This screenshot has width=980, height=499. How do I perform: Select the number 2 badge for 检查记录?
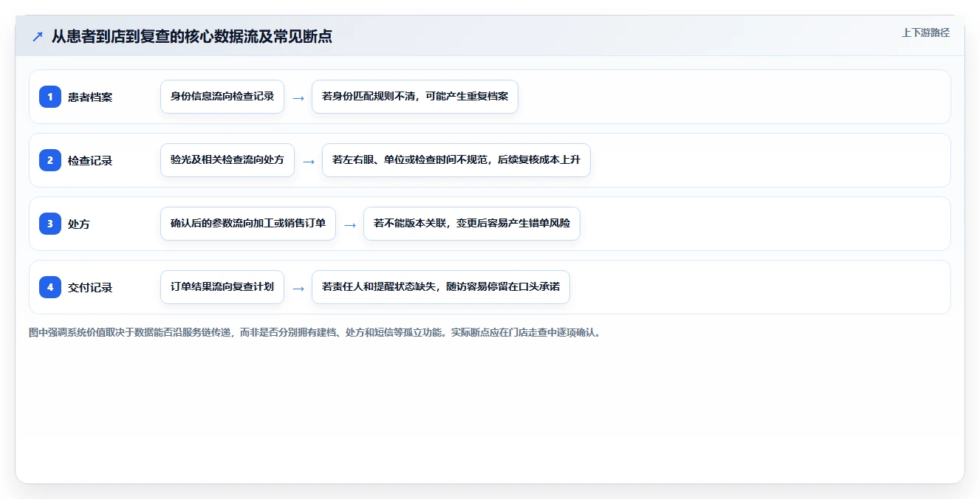(x=50, y=160)
